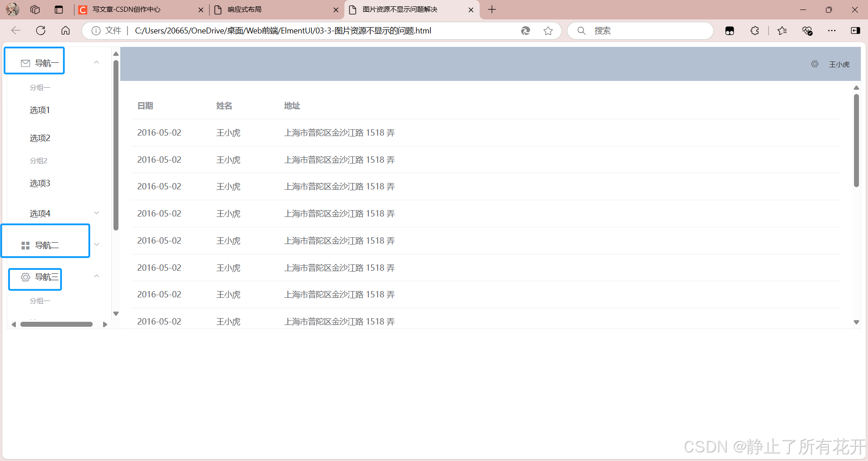Open the settings gear next to 王小虎 in the header
The width and height of the screenshot is (868, 461).
point(815,64)
